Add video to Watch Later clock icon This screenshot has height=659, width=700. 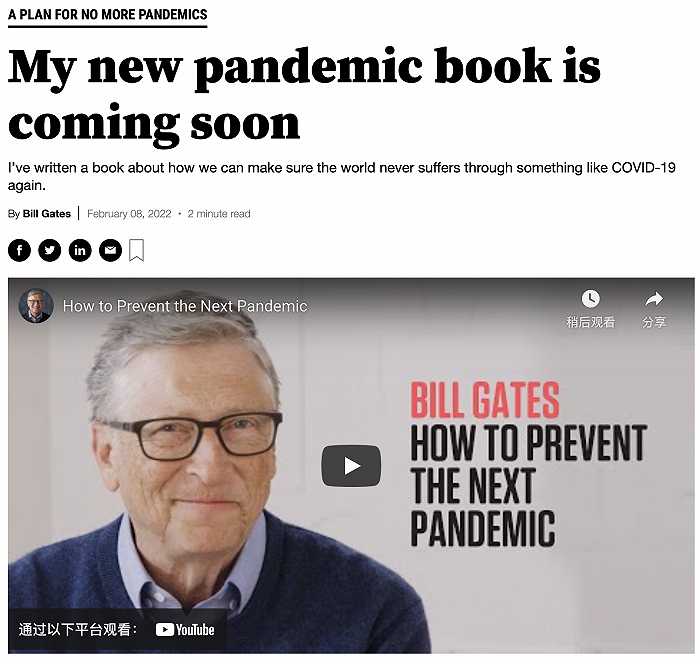(x=591, y=299)
